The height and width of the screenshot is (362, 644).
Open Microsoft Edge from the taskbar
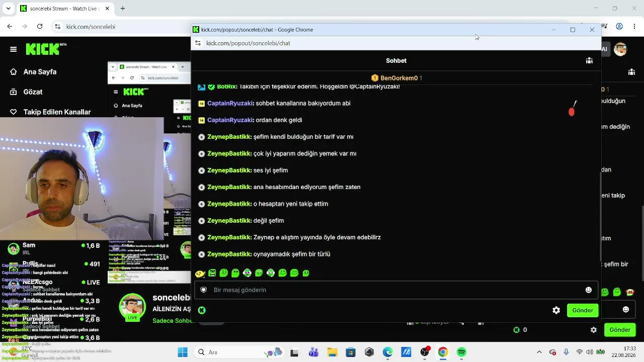387,352
